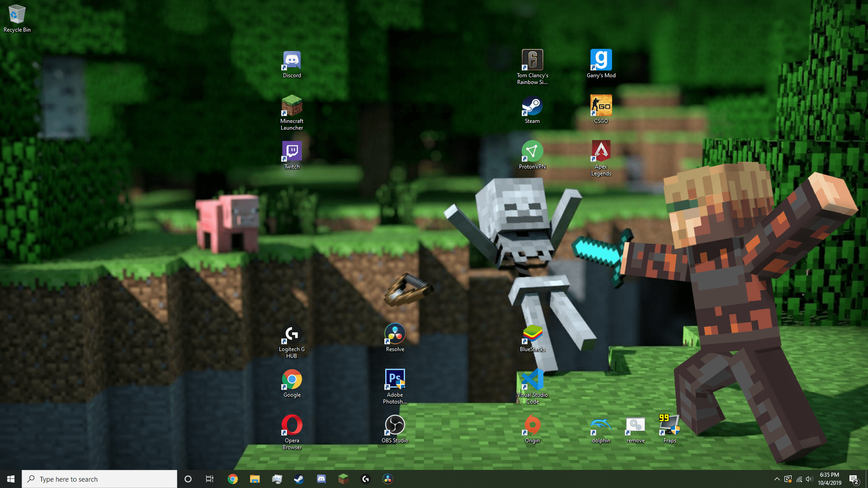Open the volume speaker tray icon

tap(809, 479)
